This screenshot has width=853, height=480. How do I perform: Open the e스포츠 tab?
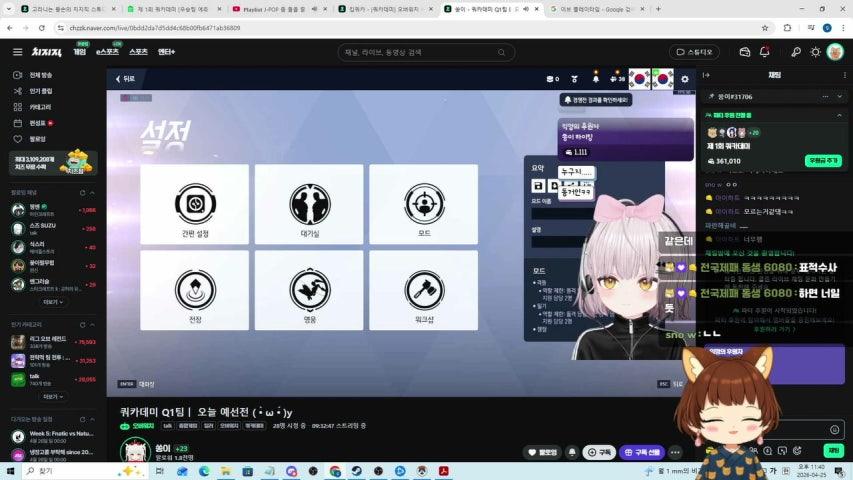coord(107,52)
